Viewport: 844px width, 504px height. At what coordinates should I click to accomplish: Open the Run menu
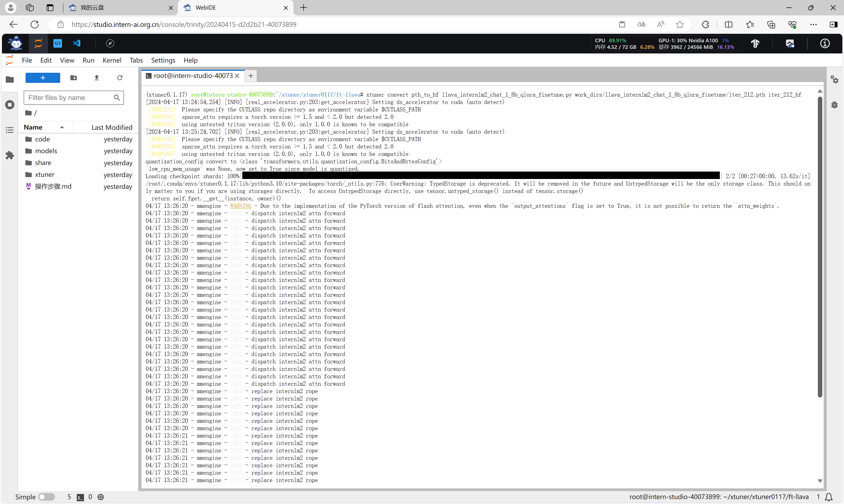tap(88, 60)
